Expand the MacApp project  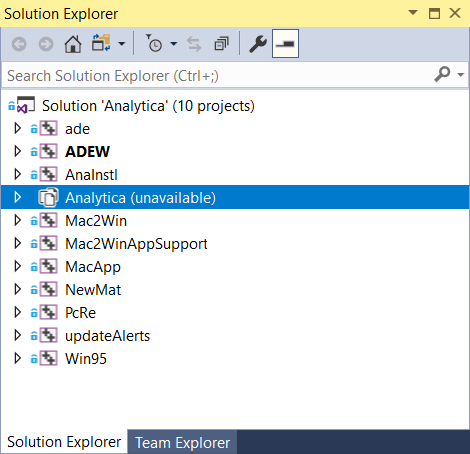(x=17, y=266)
